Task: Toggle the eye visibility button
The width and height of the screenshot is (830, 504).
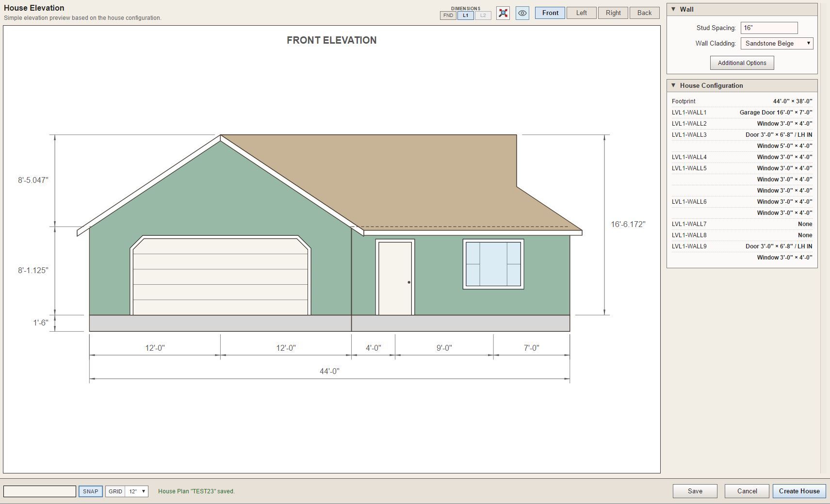Action: (522, 13)
